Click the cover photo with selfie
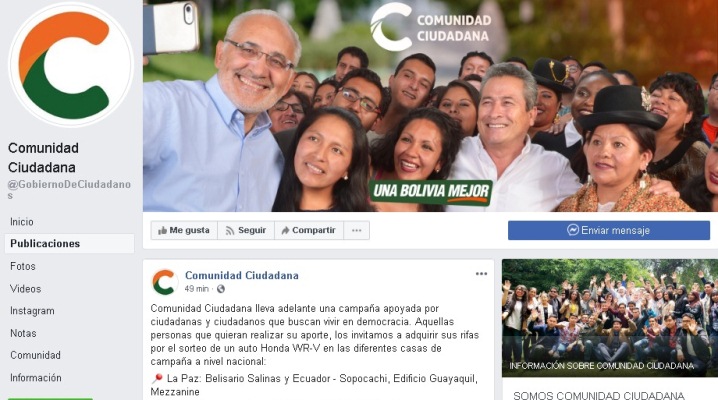 pyautogui.click(x=430, y=106)
